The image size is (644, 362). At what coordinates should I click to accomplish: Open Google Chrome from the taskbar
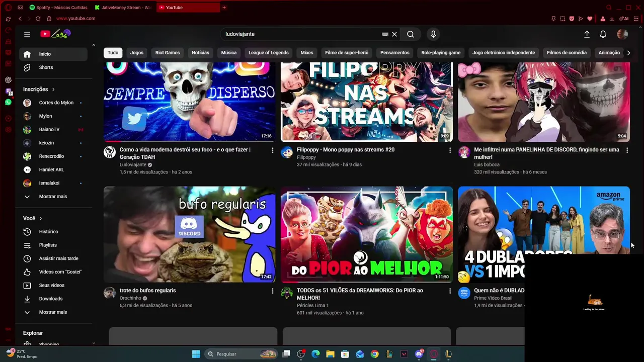click(374, 354)
